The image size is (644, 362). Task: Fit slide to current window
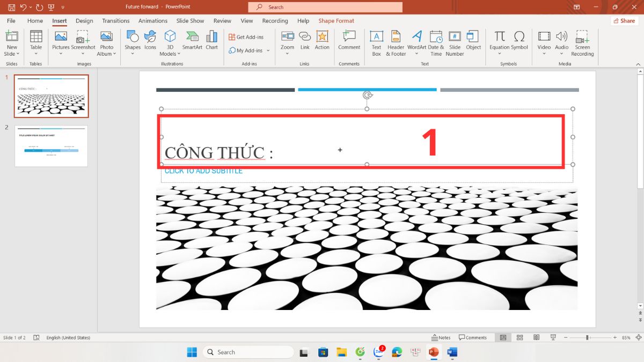point(638,337)
